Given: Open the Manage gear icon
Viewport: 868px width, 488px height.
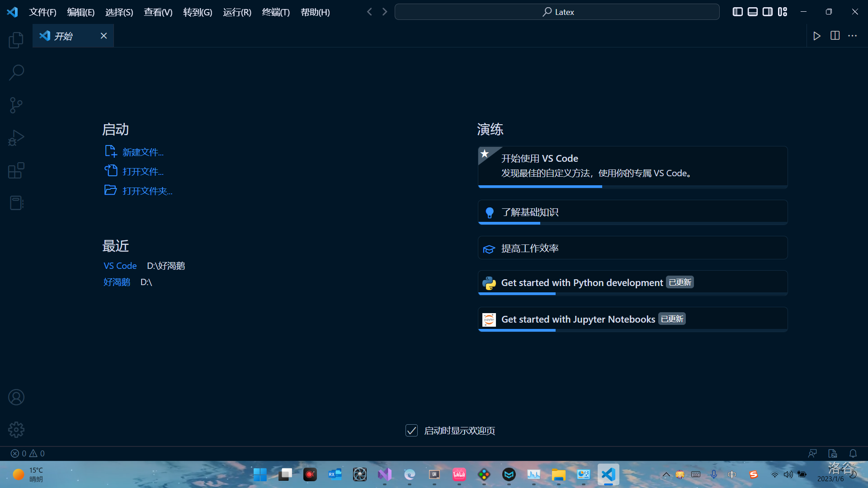Looking at the screenshot, I should tap(16, 430).
